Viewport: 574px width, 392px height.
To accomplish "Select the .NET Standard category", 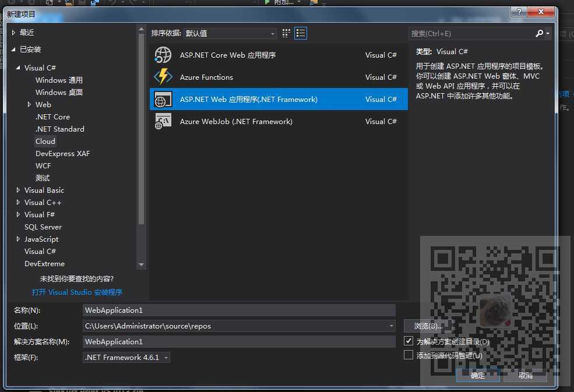I will click(x=59, y=129).
